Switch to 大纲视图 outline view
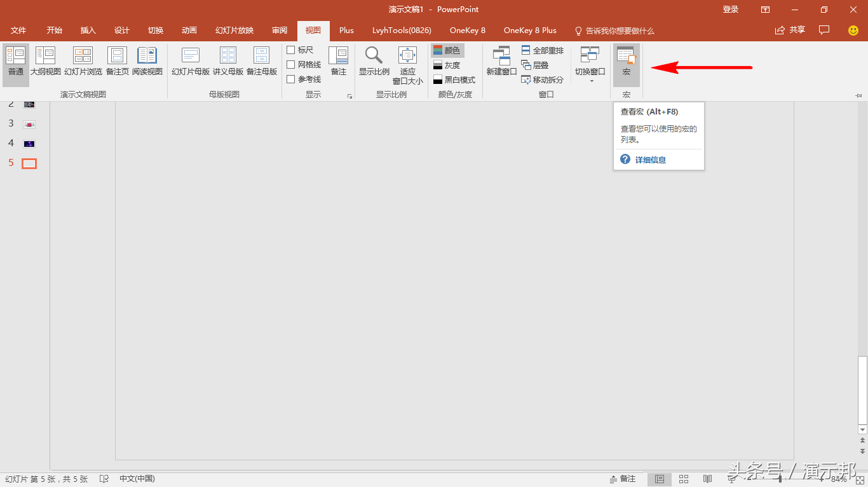Image resolution: width=868 pixels, height=487 pixels. click(x=45, y=62)
